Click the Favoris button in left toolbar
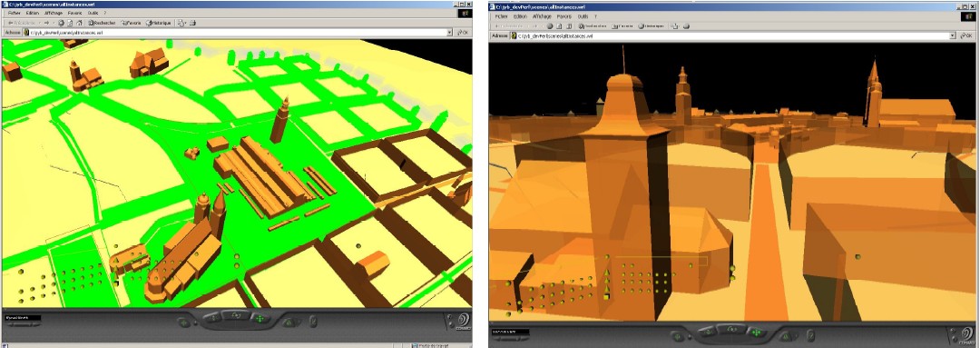Image resolution: width=980 pixels, height=348 pixels. point(132,23)
